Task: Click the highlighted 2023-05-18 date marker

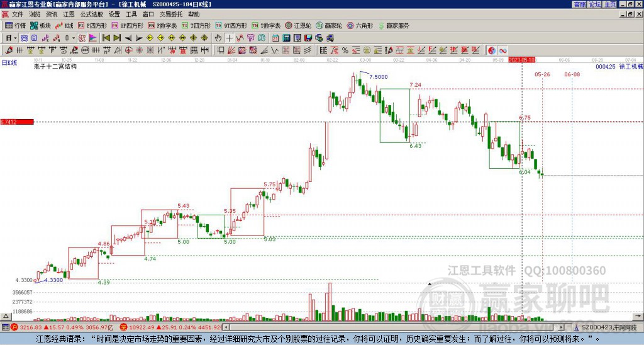Action: click(x=521, y=60)
